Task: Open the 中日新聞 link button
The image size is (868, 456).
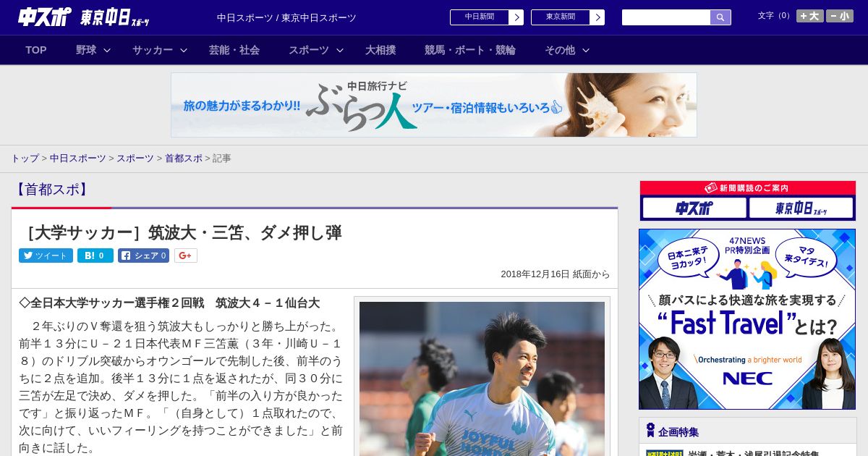Action: [x=479, y=17]
